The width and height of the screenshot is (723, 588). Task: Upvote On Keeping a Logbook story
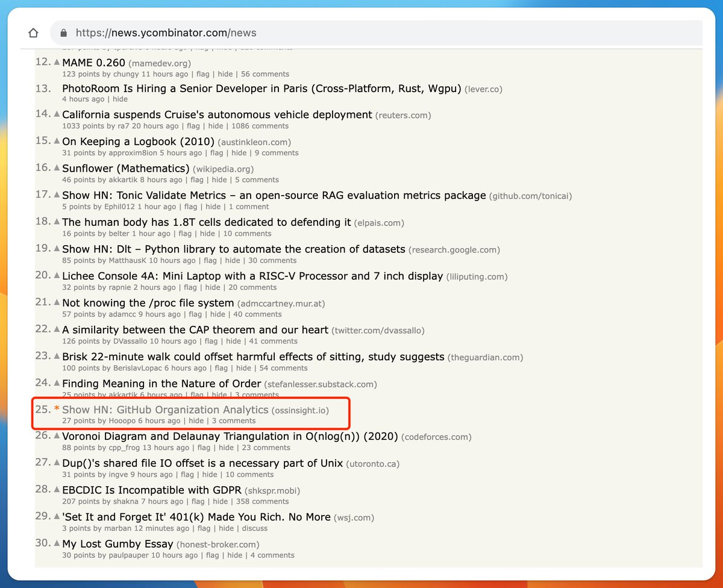pyautogui.click(x=57, y=141)
